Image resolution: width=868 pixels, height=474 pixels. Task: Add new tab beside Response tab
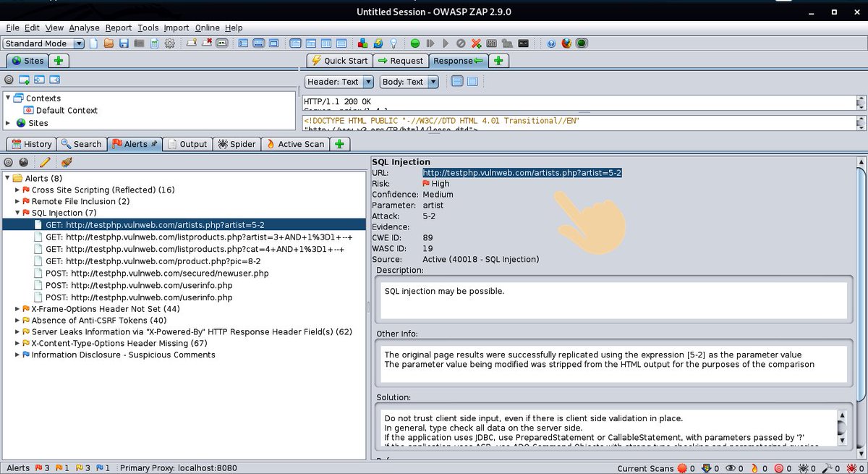pos(498,61)
